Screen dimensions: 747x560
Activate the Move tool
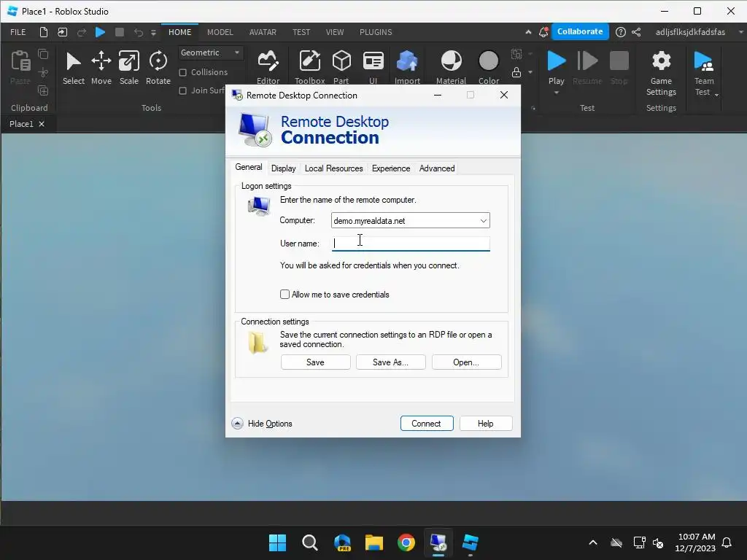tap(101, 68)
